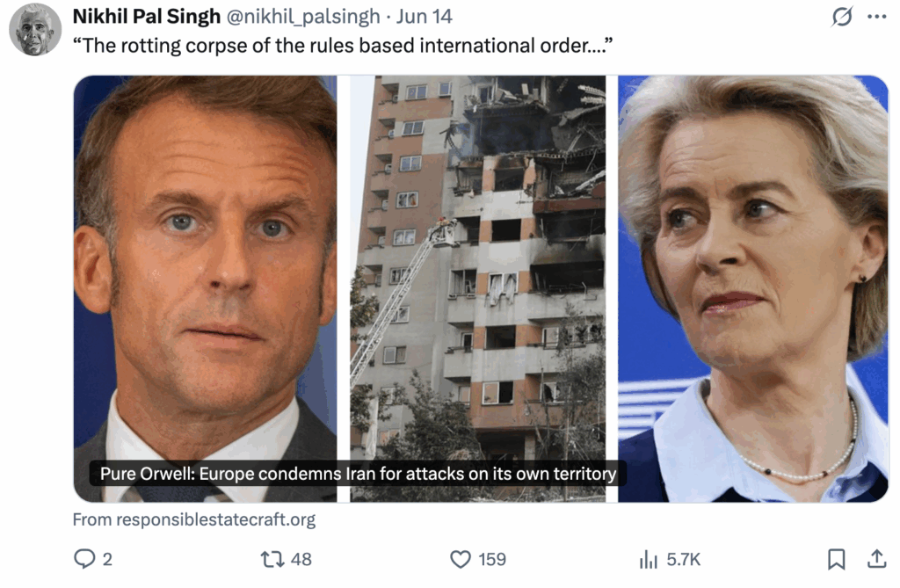The height and width of the screenshot is (588, 900).
Task: Click the damaged apartment building photo
Action: 477,289
